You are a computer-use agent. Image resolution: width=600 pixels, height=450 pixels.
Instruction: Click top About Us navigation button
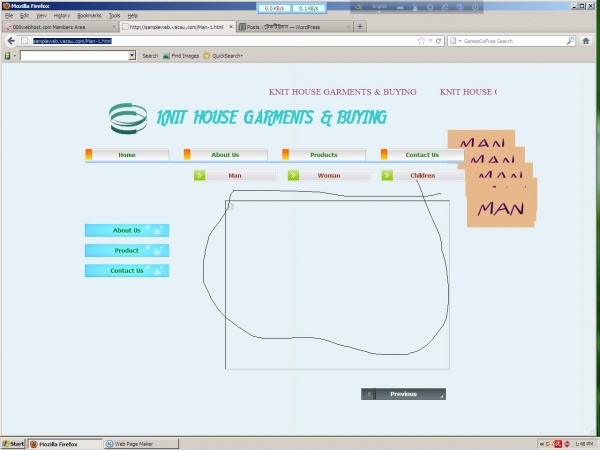[x=225, y=155]
